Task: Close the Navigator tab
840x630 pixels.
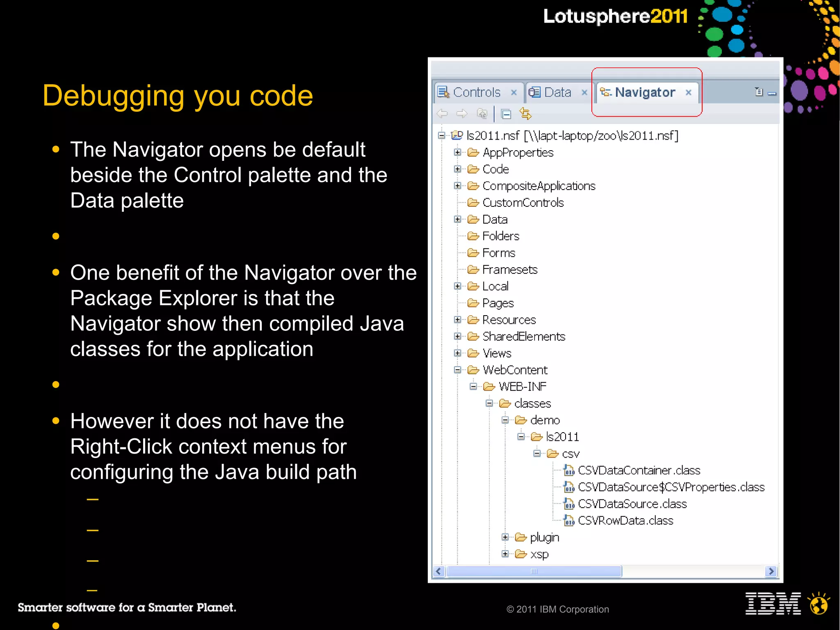Action: tap(689, 93)
